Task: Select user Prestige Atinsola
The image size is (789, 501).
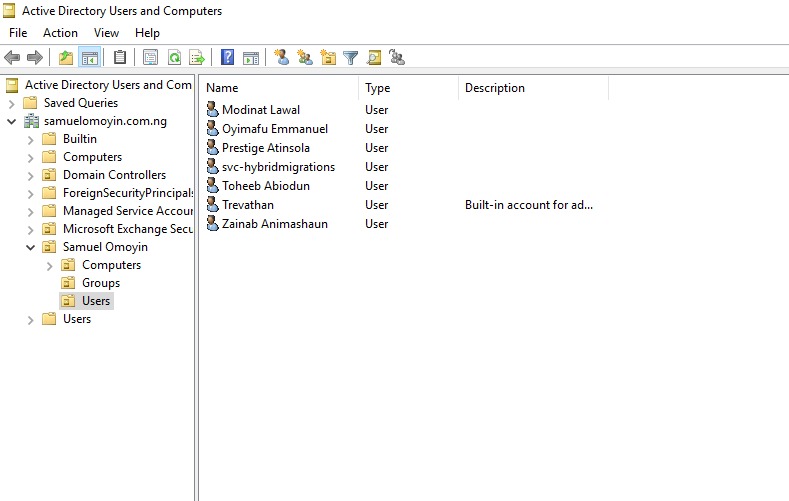Action: coord(266,148)
